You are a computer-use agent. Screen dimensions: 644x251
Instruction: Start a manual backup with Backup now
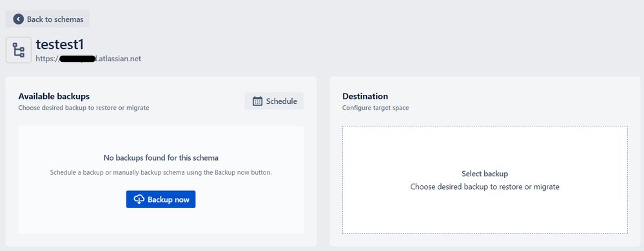coord(161,199)
